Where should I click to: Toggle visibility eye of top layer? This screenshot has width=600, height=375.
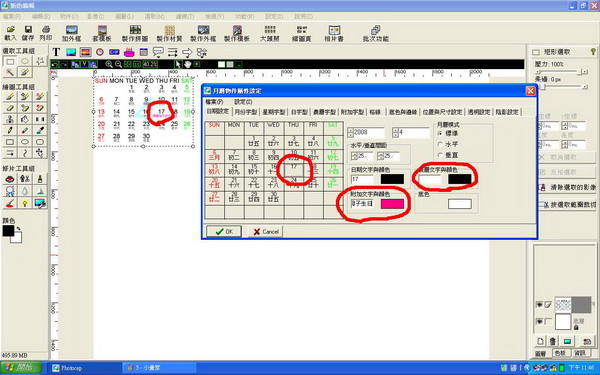[x=540, y=305]
